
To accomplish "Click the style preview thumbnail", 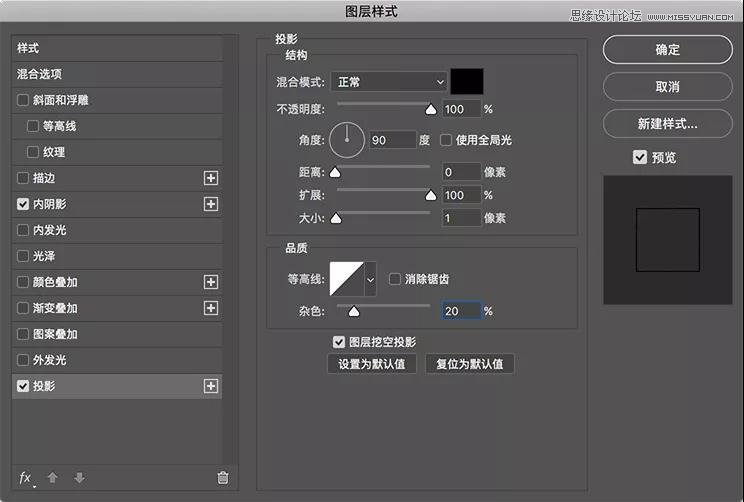I will [668, 240].
